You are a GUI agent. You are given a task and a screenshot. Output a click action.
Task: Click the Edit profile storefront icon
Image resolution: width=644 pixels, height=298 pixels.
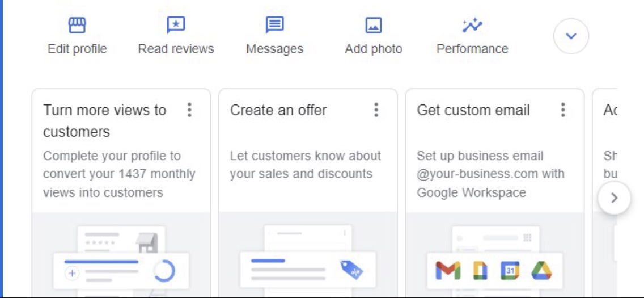point(77,26)
